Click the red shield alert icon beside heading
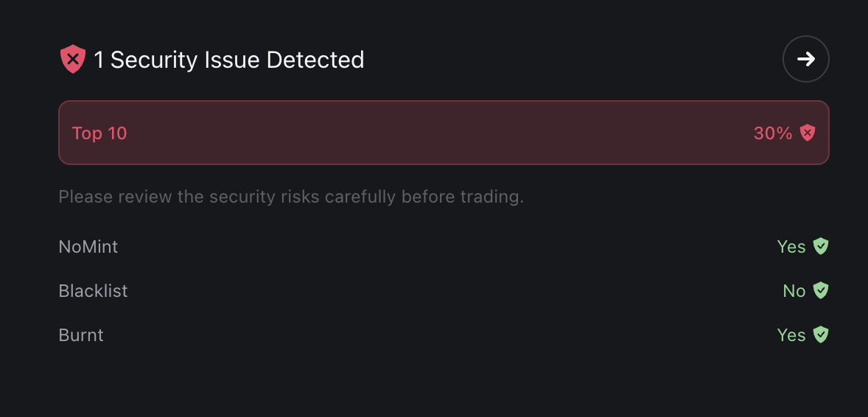The image size is (868, 417). click(73, 59)
